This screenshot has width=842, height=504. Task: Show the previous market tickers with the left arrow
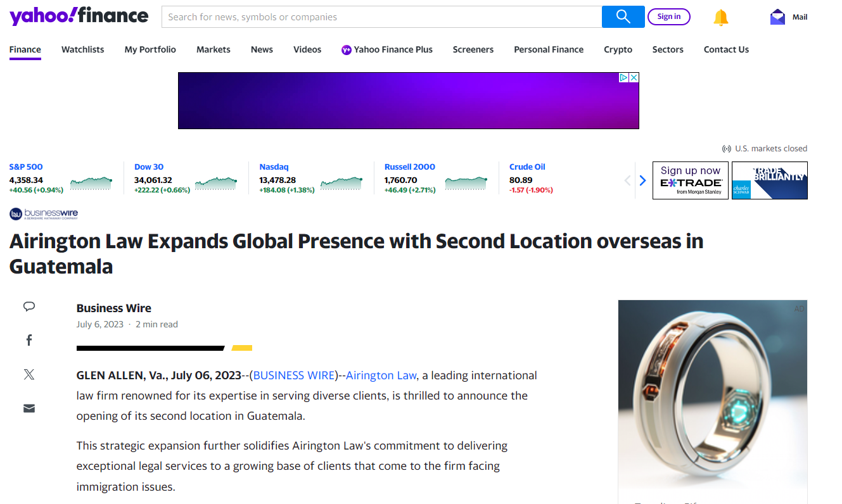628,180
